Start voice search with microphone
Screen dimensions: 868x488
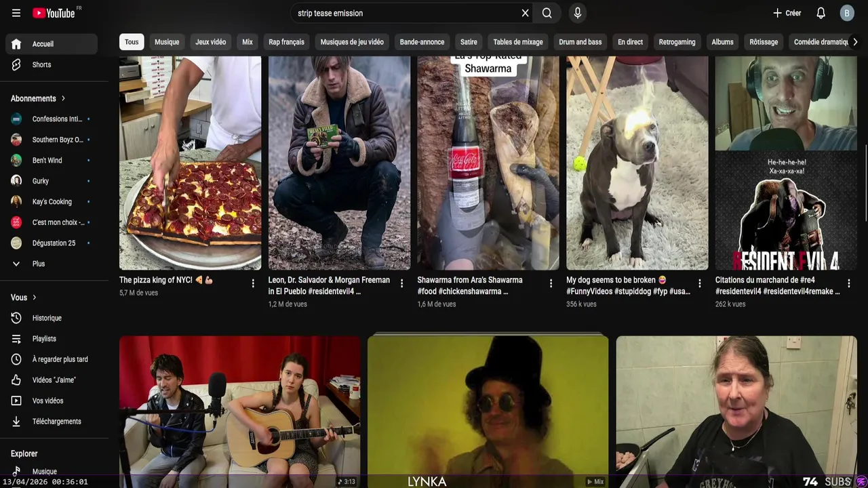pos(578,13)
